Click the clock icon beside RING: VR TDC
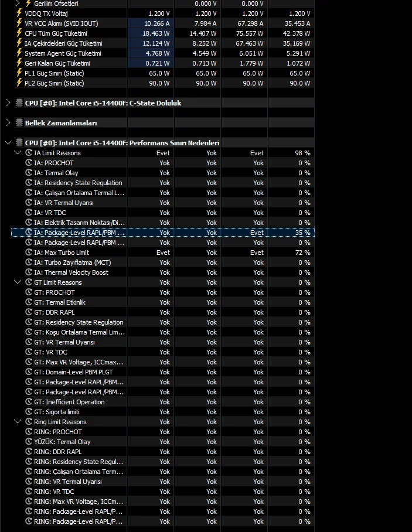 [x=29, y=492]
